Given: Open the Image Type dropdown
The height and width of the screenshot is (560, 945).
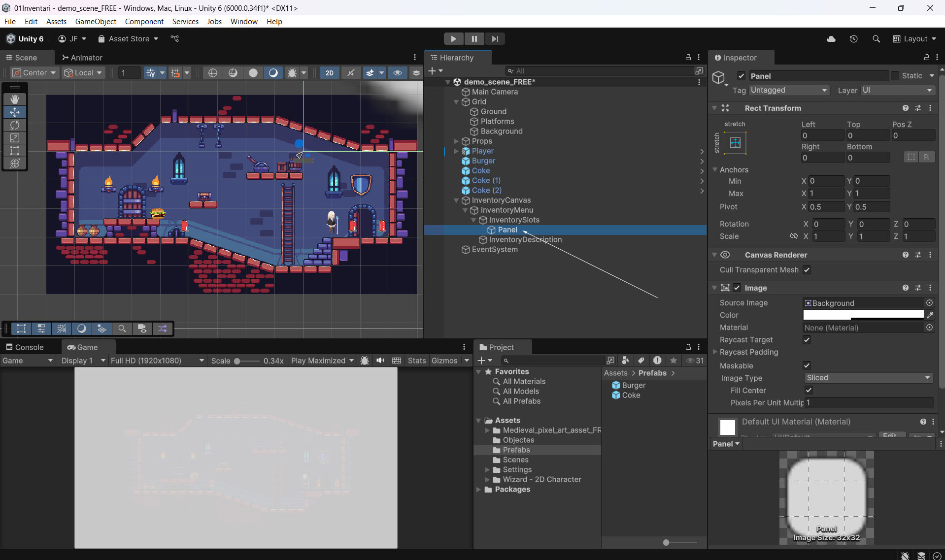Looking at the screenshot, I should click(x=868, y=378).
